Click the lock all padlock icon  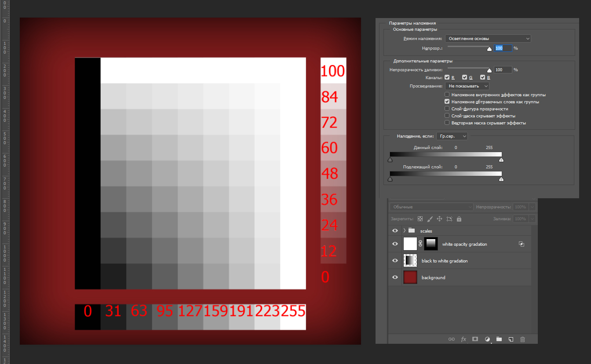point(459,218)
